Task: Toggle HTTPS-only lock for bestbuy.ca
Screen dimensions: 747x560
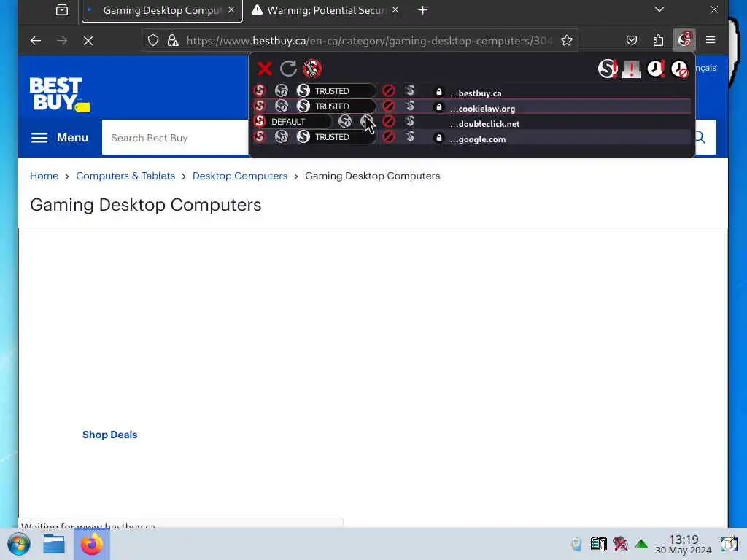Action: click(438, 91)
